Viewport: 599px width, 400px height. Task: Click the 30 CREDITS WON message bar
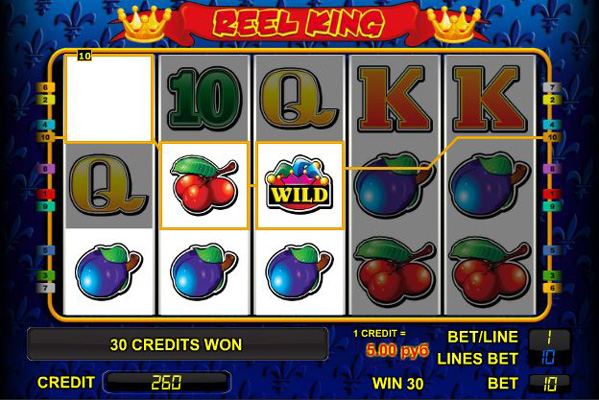(x=177, y=344)
